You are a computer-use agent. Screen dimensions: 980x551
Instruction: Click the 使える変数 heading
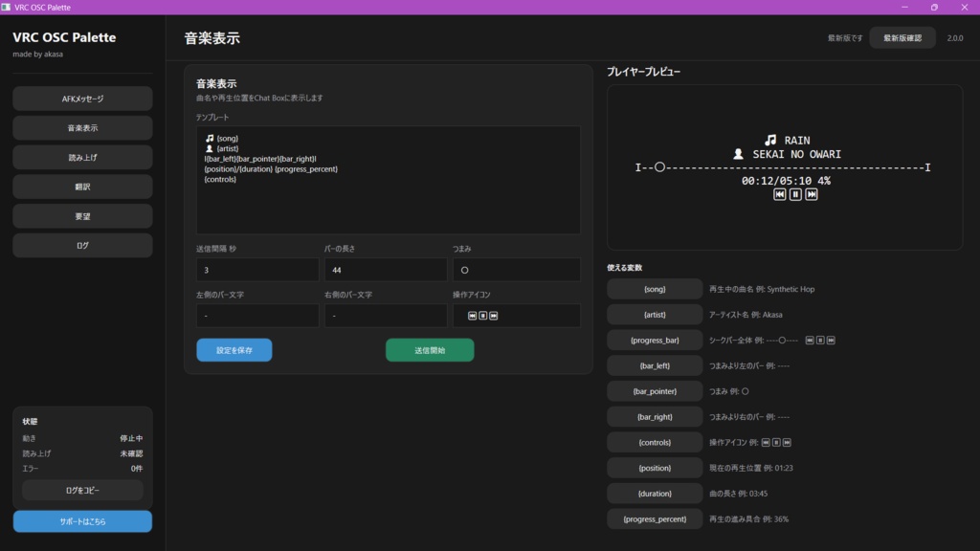(624, 268)
